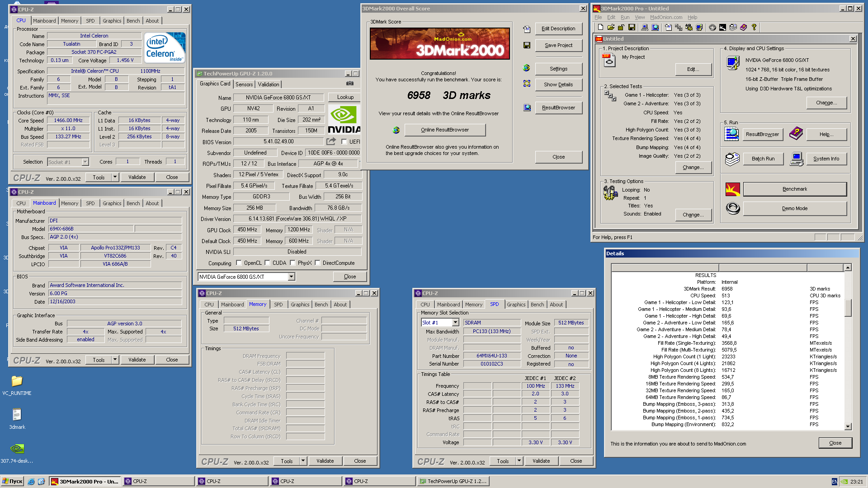Click the yellow question mark help toolbar icon

pos(754,28)
